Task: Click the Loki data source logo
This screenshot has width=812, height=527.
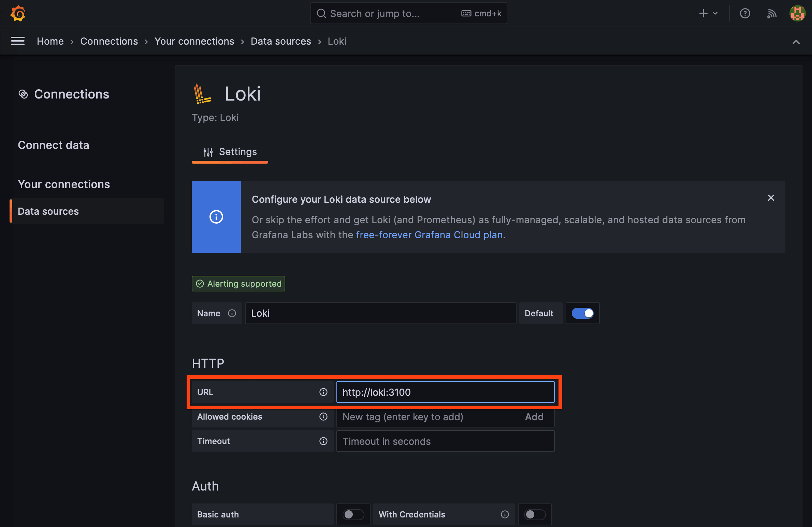Action: coord(202,94)
